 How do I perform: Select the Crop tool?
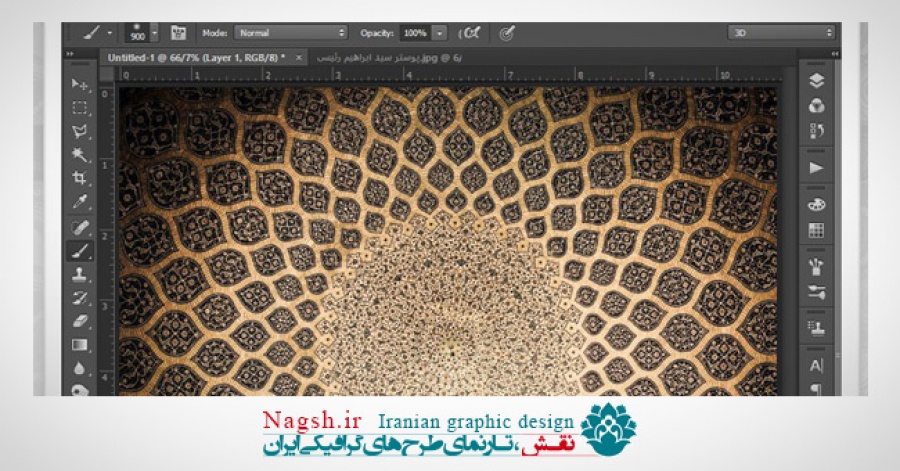80,178
